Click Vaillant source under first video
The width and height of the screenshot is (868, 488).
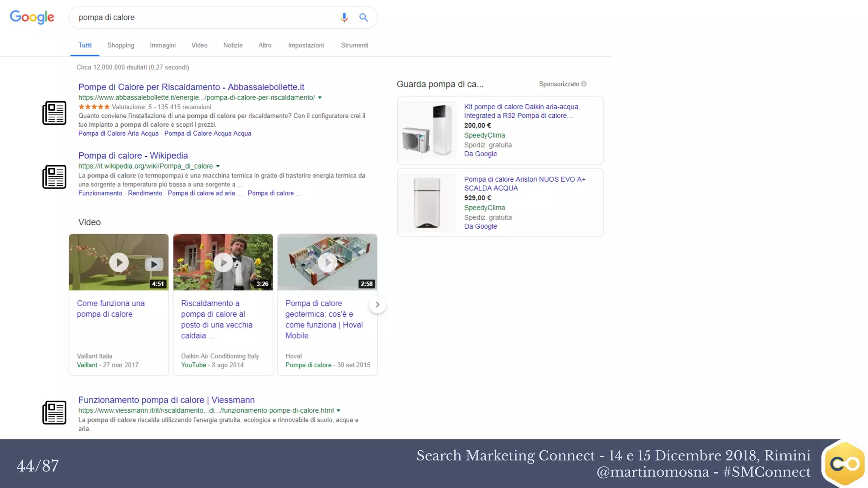[87, 365]
